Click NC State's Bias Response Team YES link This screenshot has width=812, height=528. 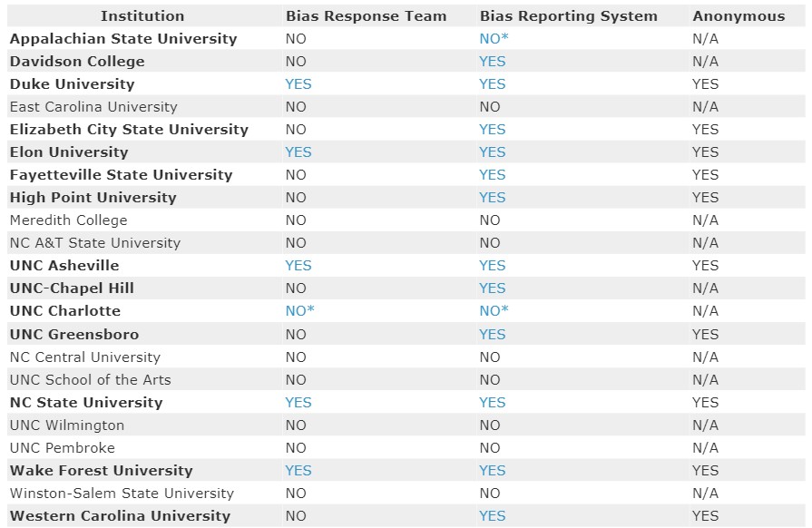point(298,403)
